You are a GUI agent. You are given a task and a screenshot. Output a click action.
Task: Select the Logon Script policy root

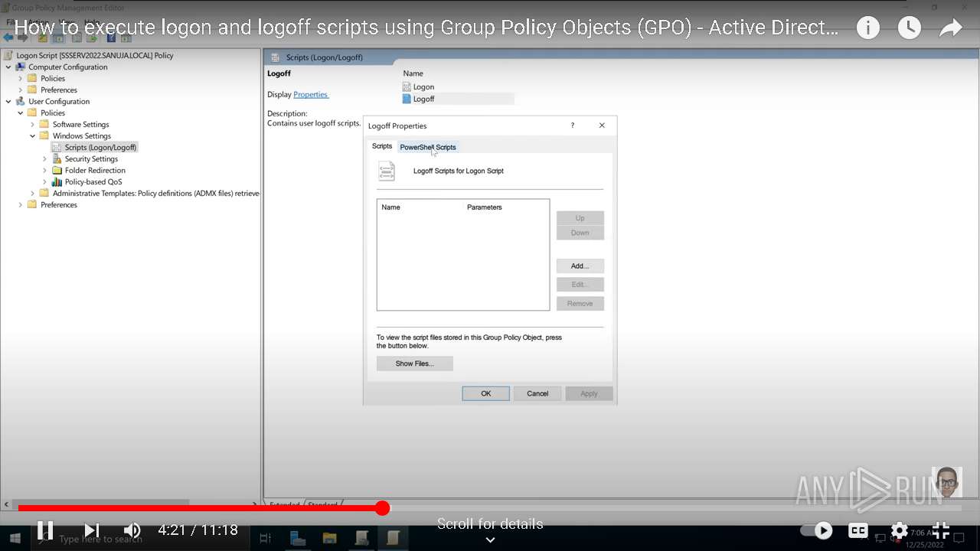[x=95, y=55]
